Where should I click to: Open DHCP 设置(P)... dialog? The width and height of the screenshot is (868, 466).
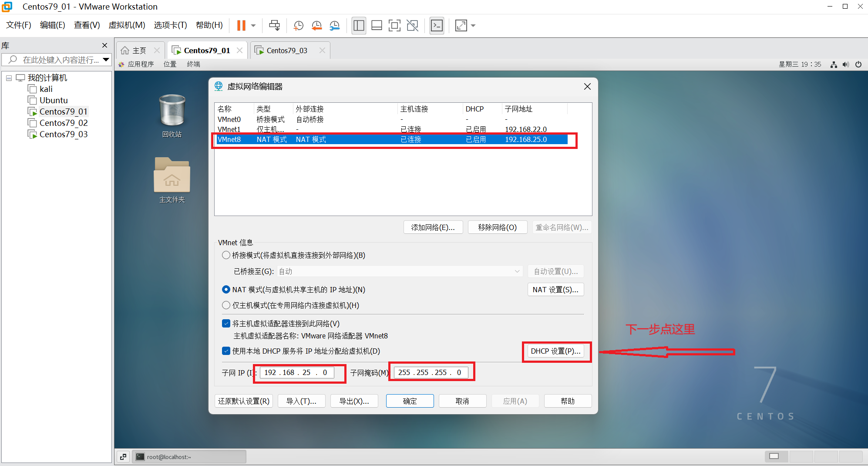pyautogui.click(x=555, y=351)
